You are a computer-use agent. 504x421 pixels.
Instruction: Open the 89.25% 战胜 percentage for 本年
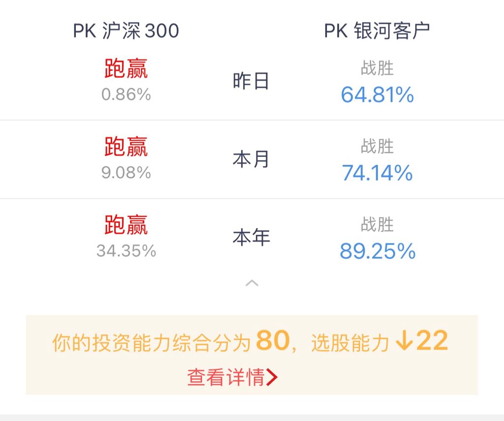[377, 252]
